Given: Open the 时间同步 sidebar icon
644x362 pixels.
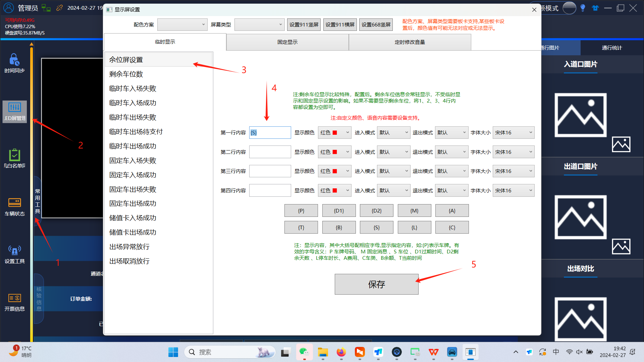Looking at the screenshot, I should pos(14,63).
